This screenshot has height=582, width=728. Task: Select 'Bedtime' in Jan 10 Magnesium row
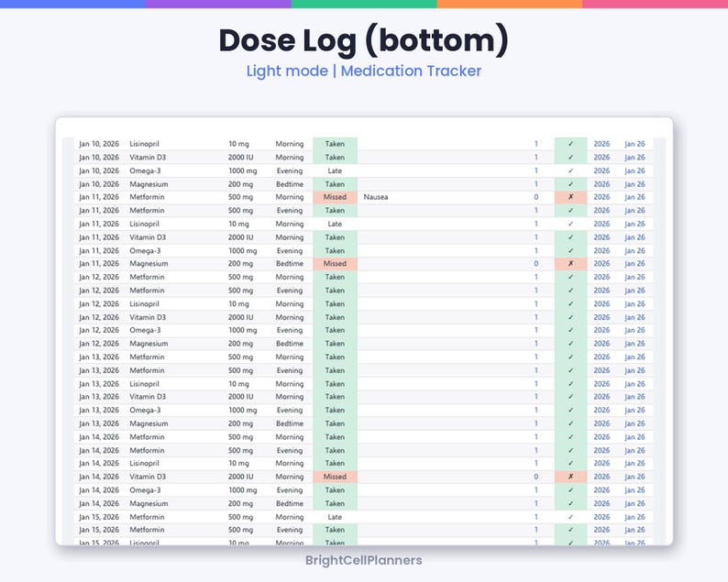289,184
